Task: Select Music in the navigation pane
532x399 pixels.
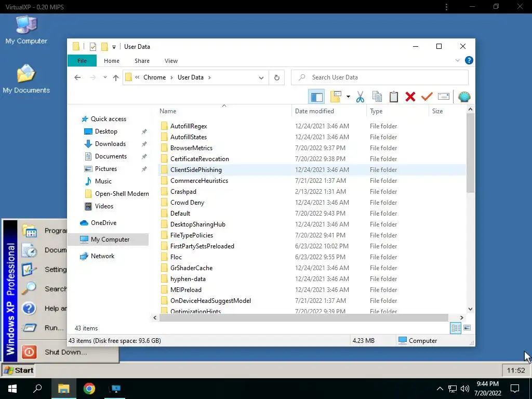Action: (x=103, y=181)
